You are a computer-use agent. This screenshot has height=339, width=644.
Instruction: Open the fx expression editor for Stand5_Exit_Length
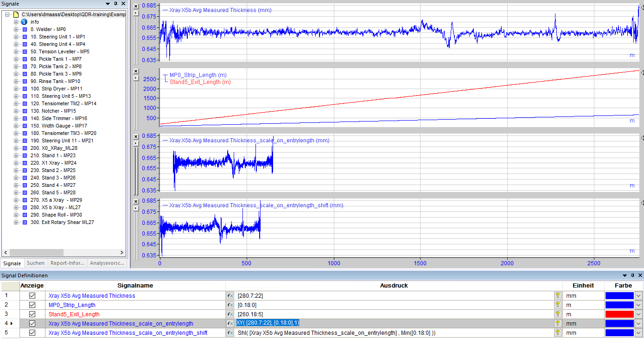coord(230,314)
